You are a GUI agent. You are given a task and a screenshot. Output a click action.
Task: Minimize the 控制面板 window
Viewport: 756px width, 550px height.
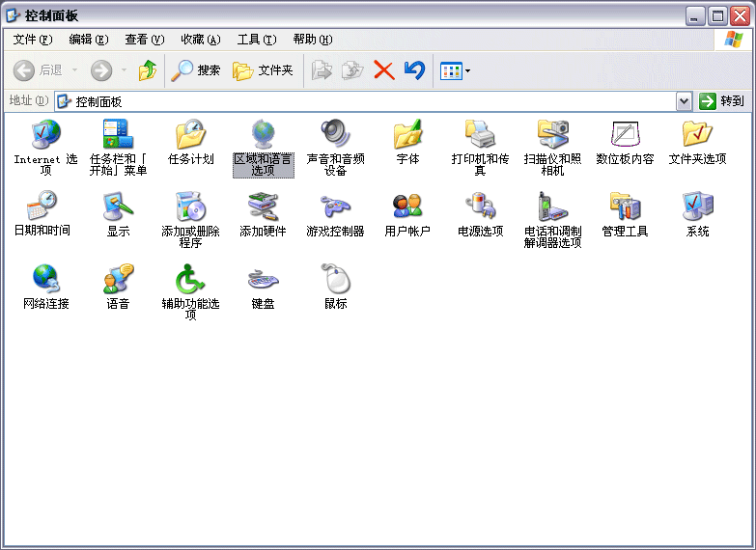pyautogui.click(x=695, y=15)
